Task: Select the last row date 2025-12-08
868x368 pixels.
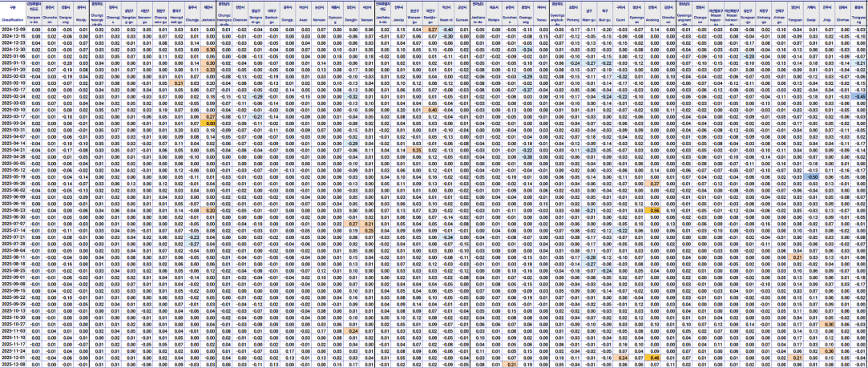Action: (13, 363)
